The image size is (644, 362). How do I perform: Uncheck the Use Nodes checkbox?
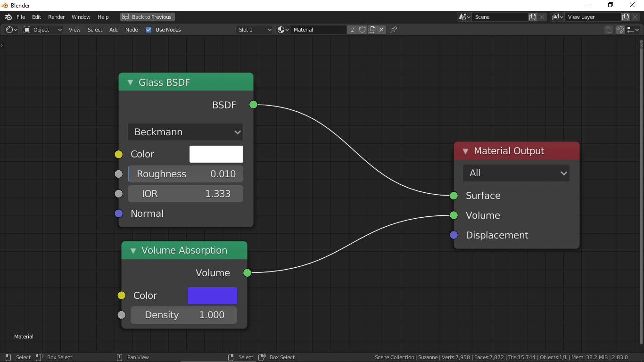tap(149, 30)
